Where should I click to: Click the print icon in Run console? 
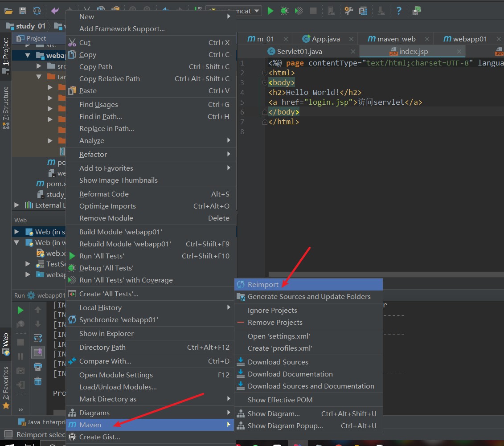[38, 367]
